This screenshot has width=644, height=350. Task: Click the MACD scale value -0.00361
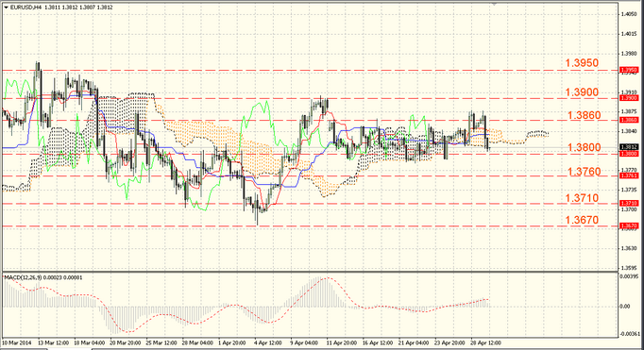tap(631, 334)
